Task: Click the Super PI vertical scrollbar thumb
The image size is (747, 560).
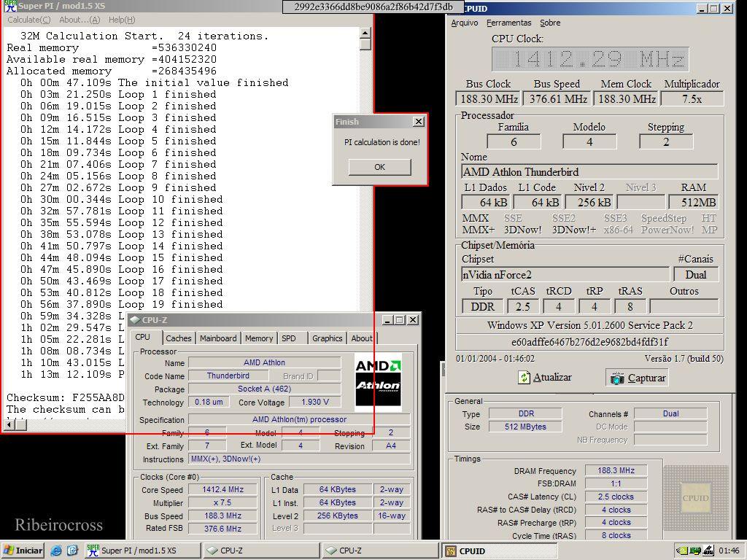Action: pos(365,44)
